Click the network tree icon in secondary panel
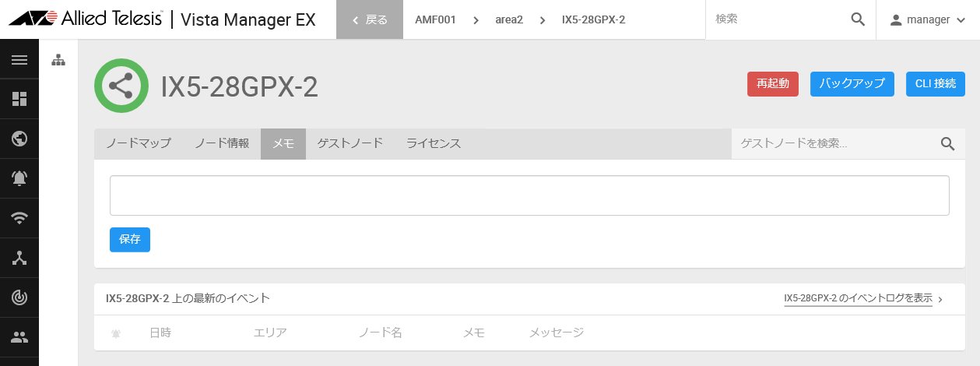980x366 pixels. (58, 60)
